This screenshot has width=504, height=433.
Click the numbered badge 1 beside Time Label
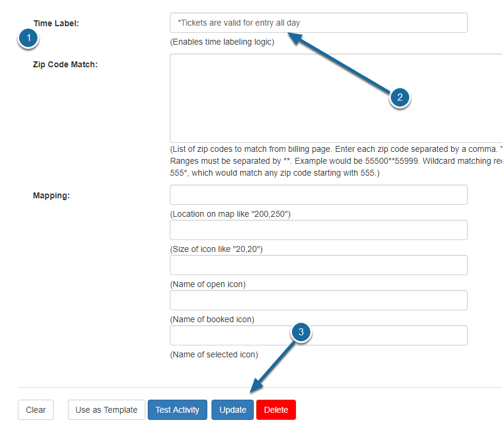point(28,38)
